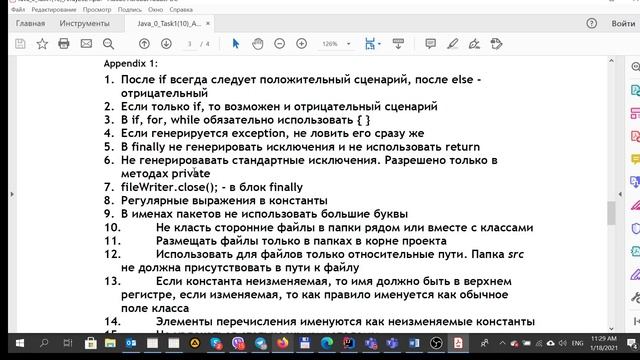Image resolution: width=640 pixels, height=360 pixels.
Task: Switch to the Главная tab
Action: click(x=30, y=23)
